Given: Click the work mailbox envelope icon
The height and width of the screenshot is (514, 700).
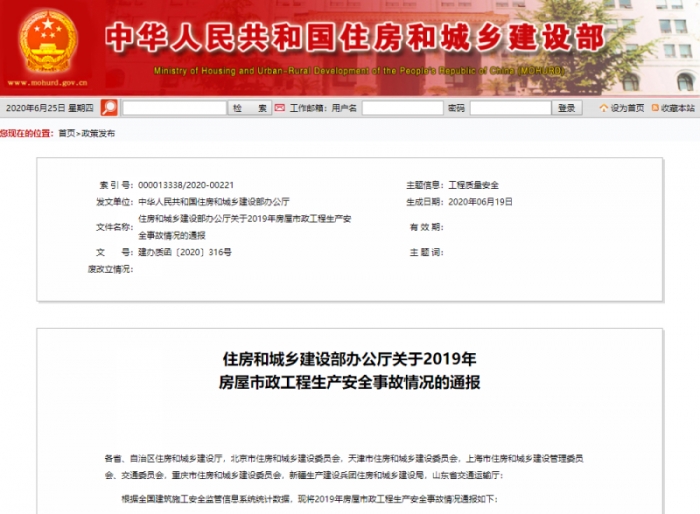Looking at the screenshot, I should 282,108.
